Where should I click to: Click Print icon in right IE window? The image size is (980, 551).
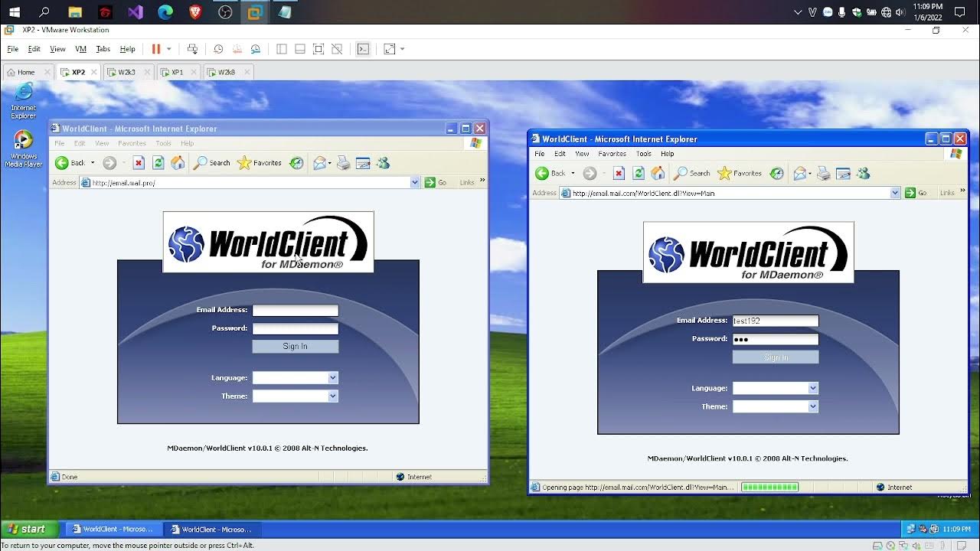click(x=824, y=174)
